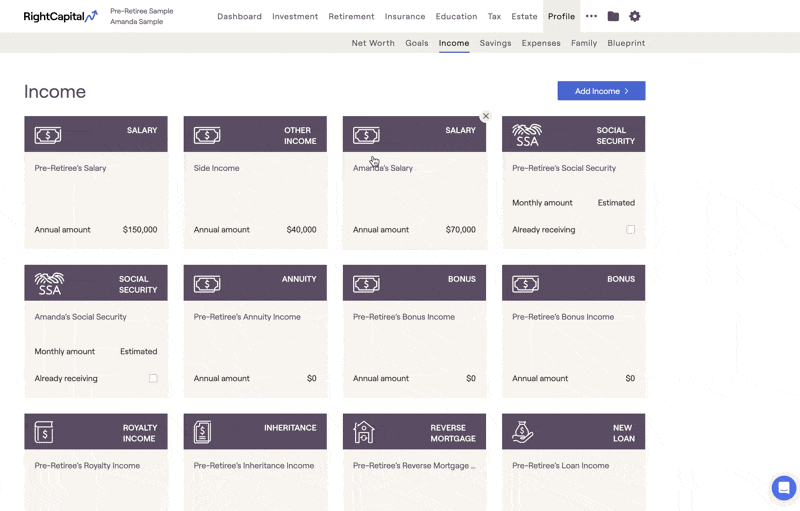Select the Profile menu item

[561, 16]
